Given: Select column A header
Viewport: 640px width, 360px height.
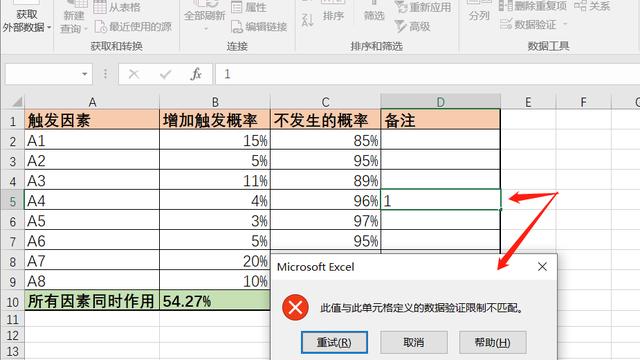Looking at the screenshot, I should [x=92, y=102].
